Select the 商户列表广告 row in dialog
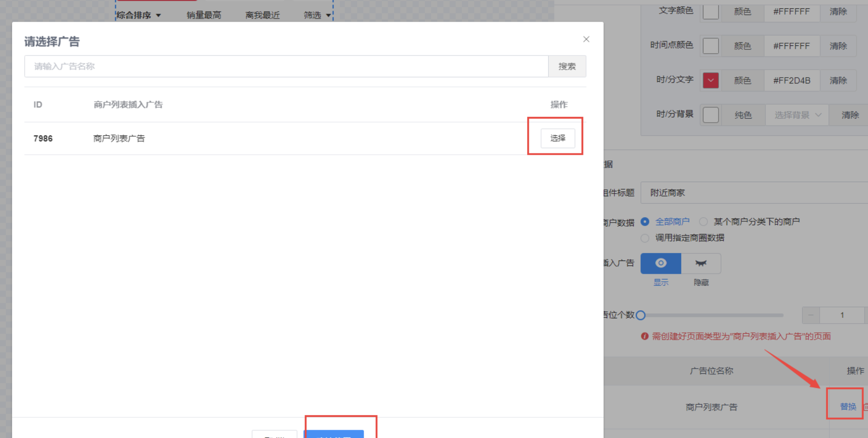Image resolution: width=868 pixels, height=438 pixels. coord(305,139)
